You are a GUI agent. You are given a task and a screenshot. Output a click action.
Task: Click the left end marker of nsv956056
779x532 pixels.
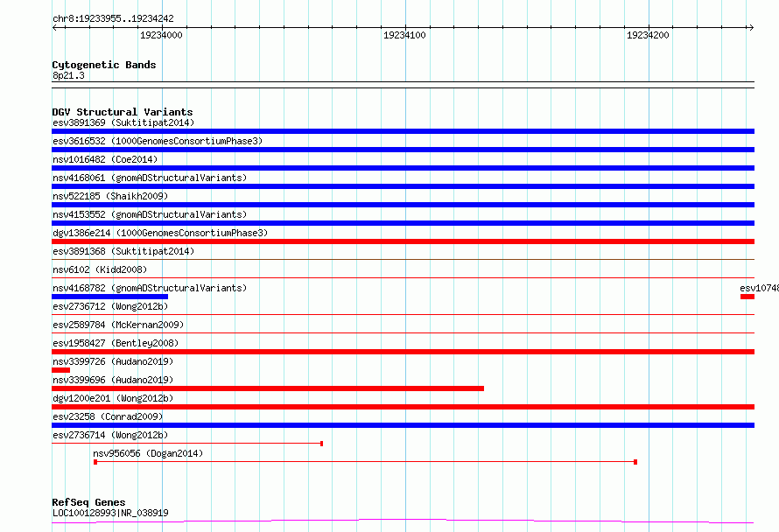click(95, 462)
